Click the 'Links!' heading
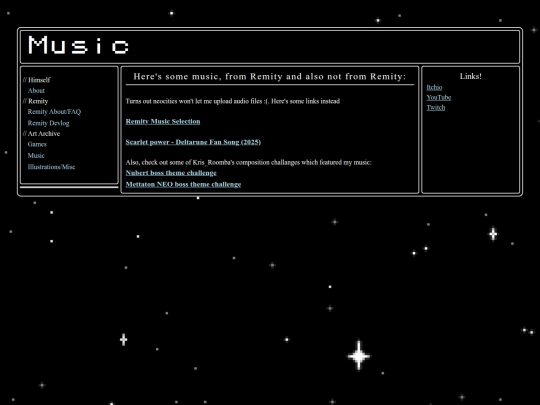 click(x=470, y=76)
